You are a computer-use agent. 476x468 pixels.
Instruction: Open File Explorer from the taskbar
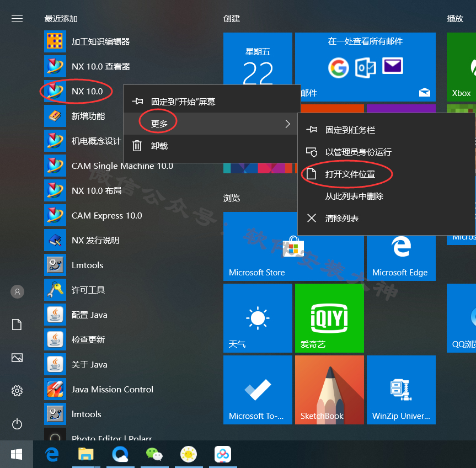[86, 454]
